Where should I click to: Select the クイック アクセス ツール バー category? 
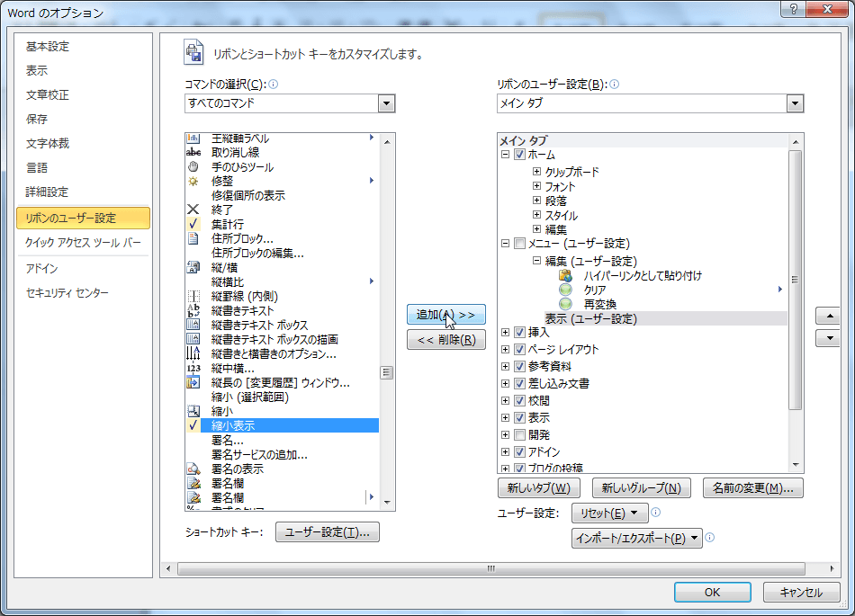tap(83, 243)
